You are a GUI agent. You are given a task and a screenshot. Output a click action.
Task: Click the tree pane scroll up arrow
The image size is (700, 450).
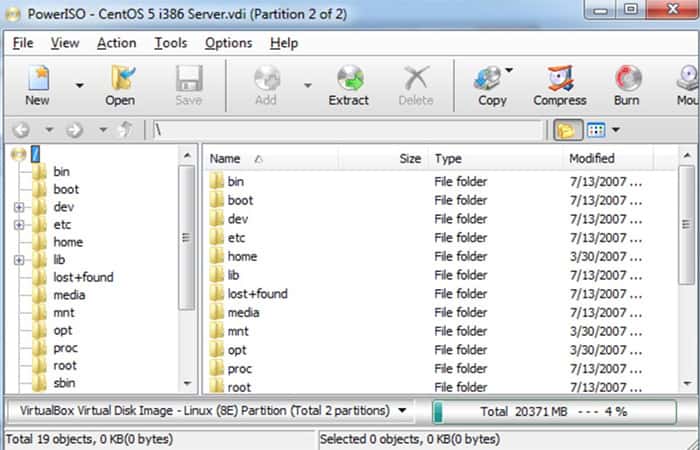click(x=188, y=156)
